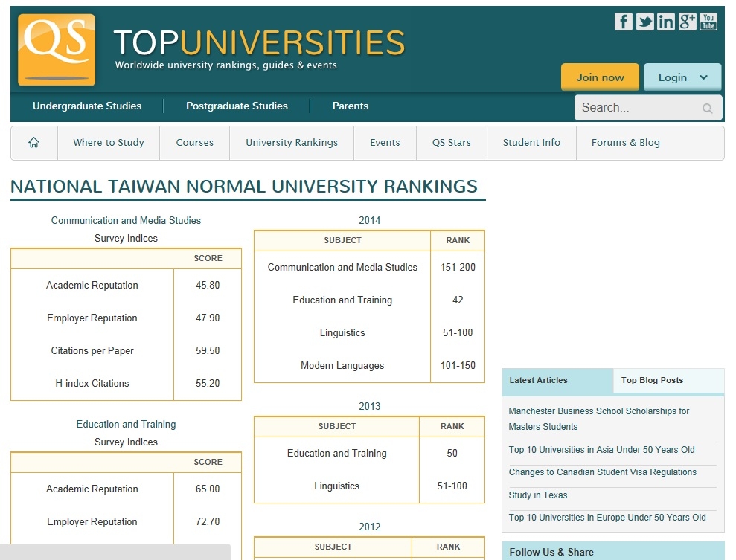Open Changes to Canadian Student Visa article

[602, 472]
